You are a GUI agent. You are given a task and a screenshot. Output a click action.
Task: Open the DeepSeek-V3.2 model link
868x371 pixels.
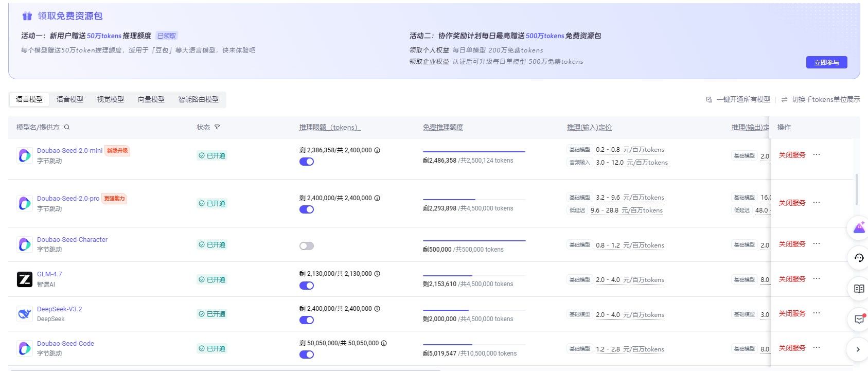pyautogui.click(x=59, y=309)
